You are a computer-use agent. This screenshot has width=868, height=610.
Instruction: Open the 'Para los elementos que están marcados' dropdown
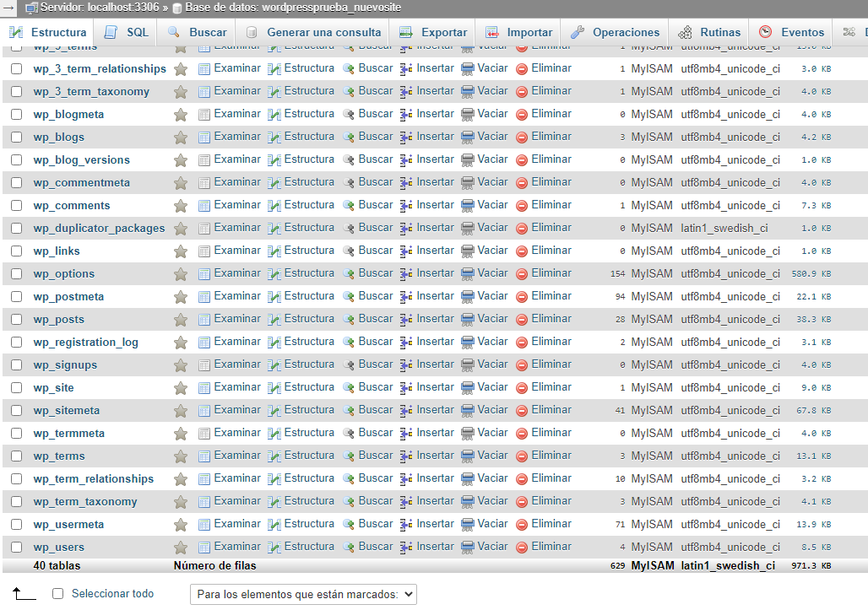(303, 595)
